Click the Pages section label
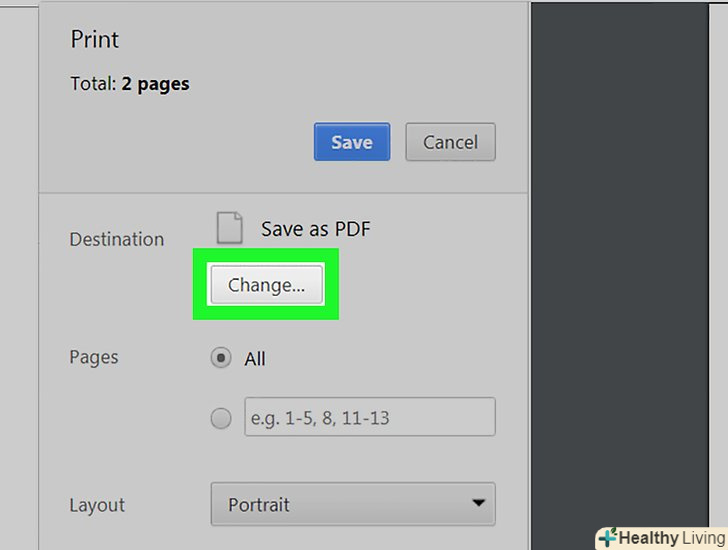728x550 pixels. click(x=93, y=357)
